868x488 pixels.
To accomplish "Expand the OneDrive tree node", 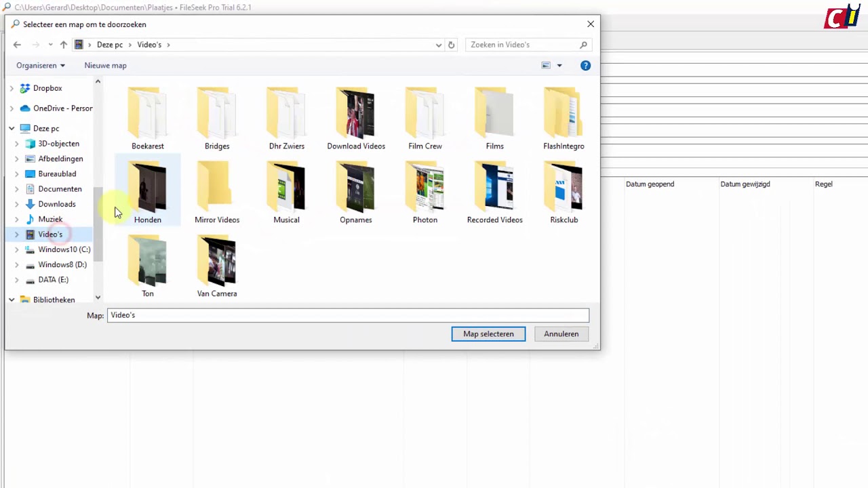I will tap(12, 108).
